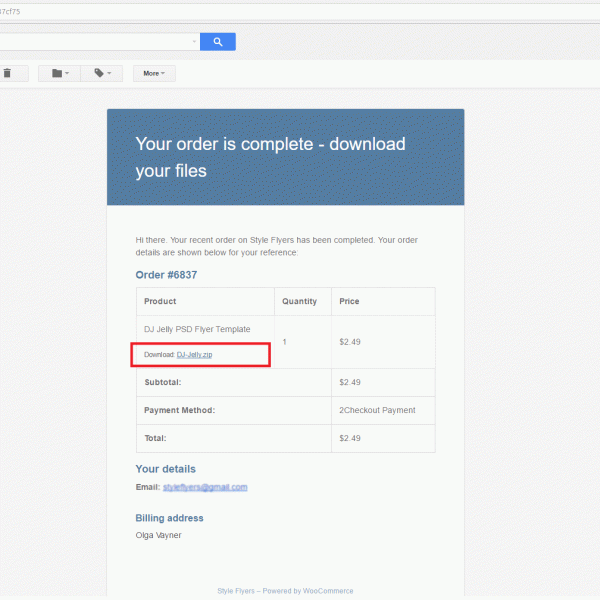
Task: Open the Labels tag menu
Action: tap(102, 73)
